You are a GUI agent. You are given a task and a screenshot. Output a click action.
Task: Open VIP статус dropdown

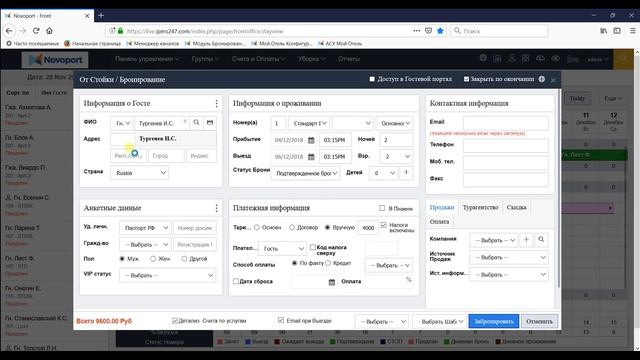(x=167, y=276)
